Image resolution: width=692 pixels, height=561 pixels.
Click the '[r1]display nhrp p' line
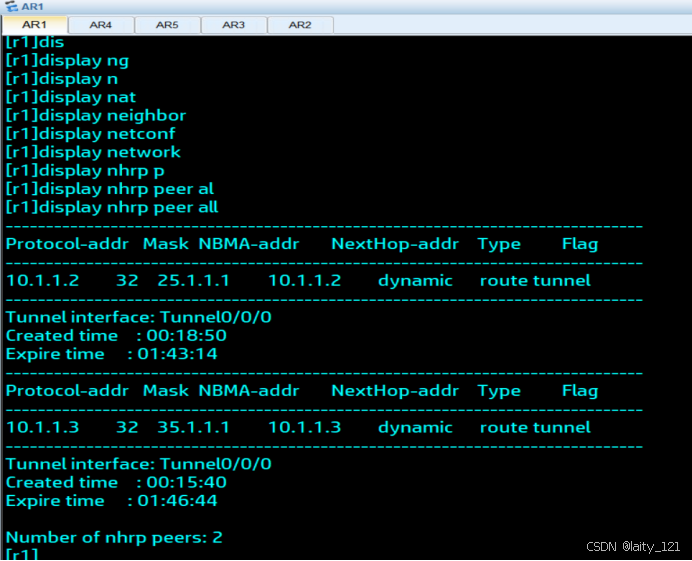(85, 170)
